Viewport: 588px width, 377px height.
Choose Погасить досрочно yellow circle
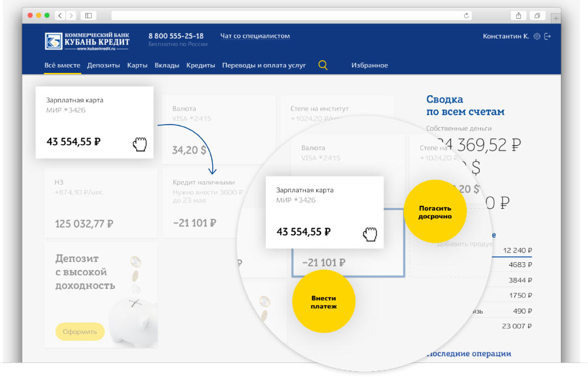[435, 212]
